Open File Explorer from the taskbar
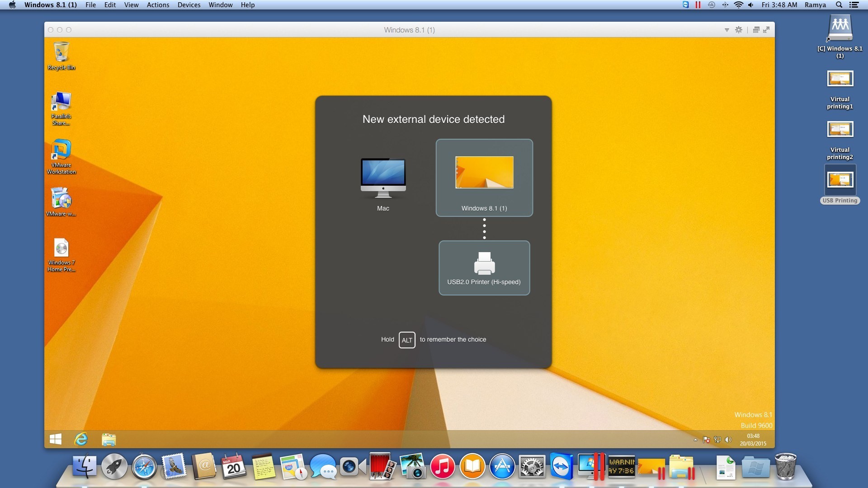The image size is (868, 488). [108, 439]
